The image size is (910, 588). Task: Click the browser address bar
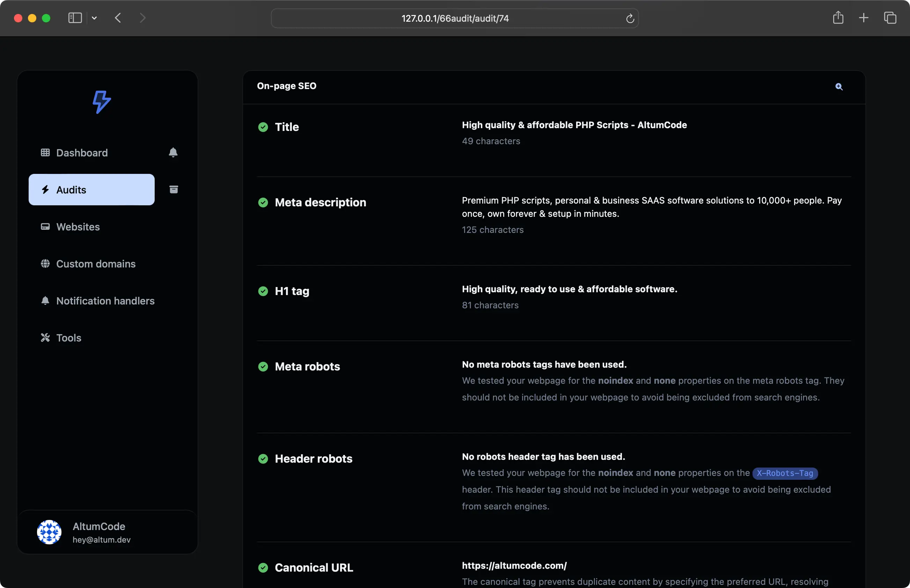tap(454, 18)
